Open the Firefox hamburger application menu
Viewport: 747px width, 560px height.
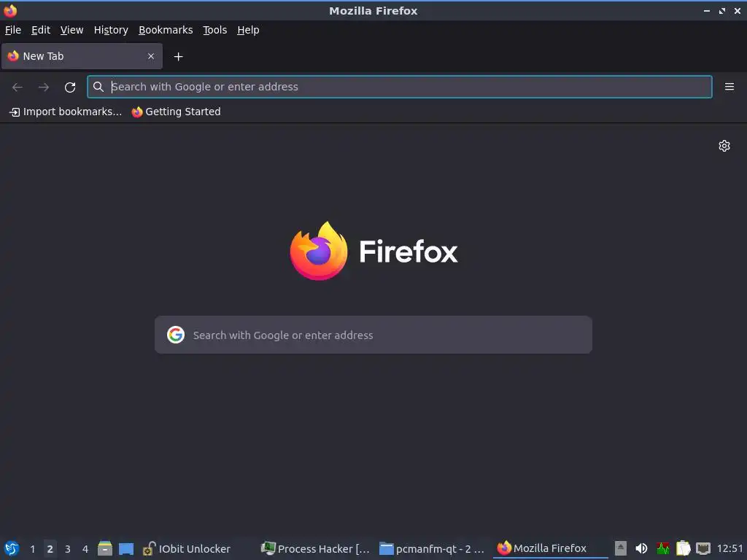(x=729, y=87)
